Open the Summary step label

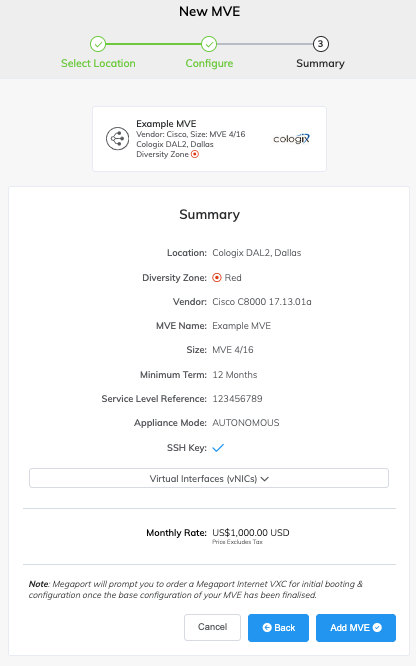320,63
